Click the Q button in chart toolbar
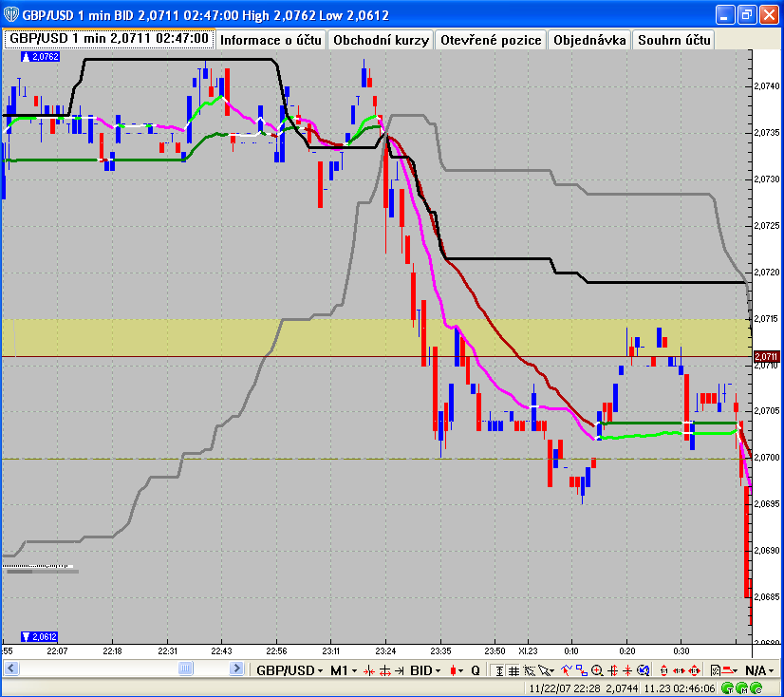 tap(476, 670)
